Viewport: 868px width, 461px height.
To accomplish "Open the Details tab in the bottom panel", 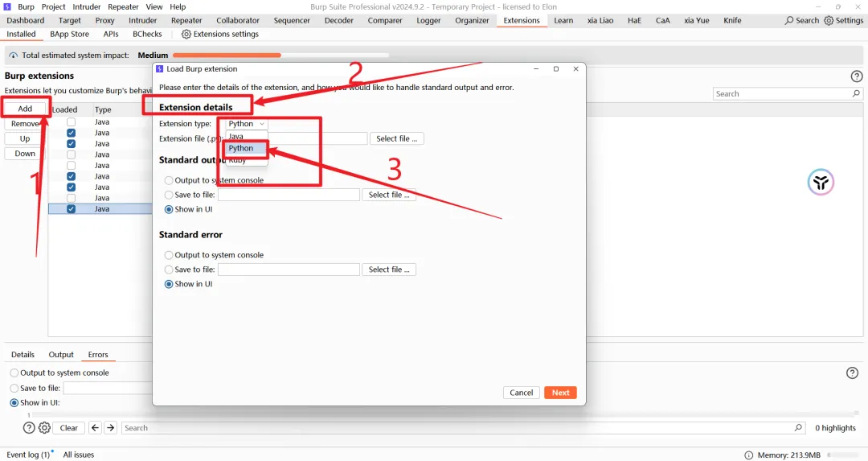I will pyautogui.click(x=23, y=355).
